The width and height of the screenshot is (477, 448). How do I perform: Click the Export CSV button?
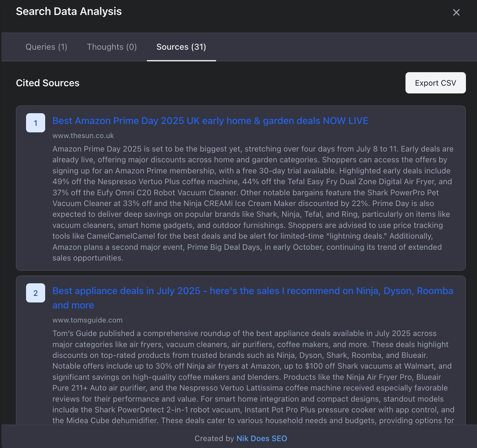435,83
